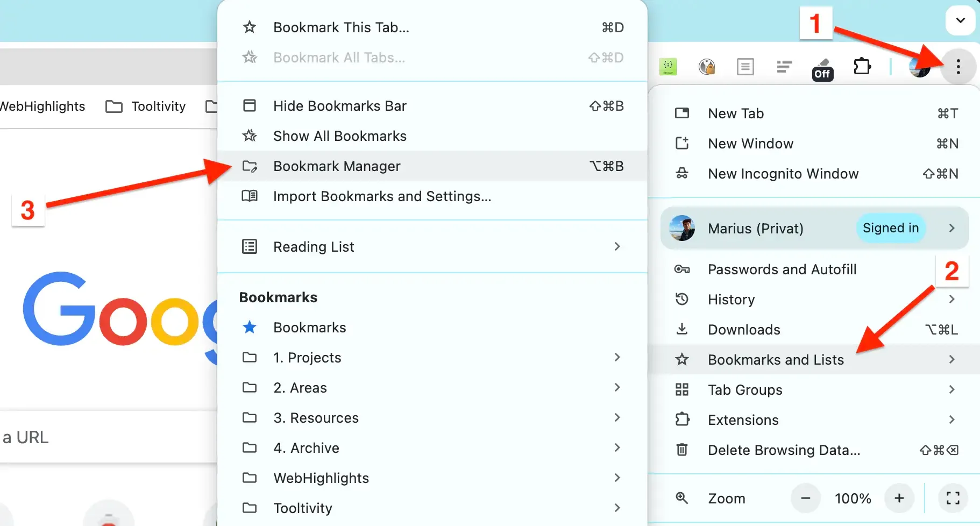Click the 100% zoom level value
The width and height of the screenshot is (980, 526).
[x=853, y=499]
